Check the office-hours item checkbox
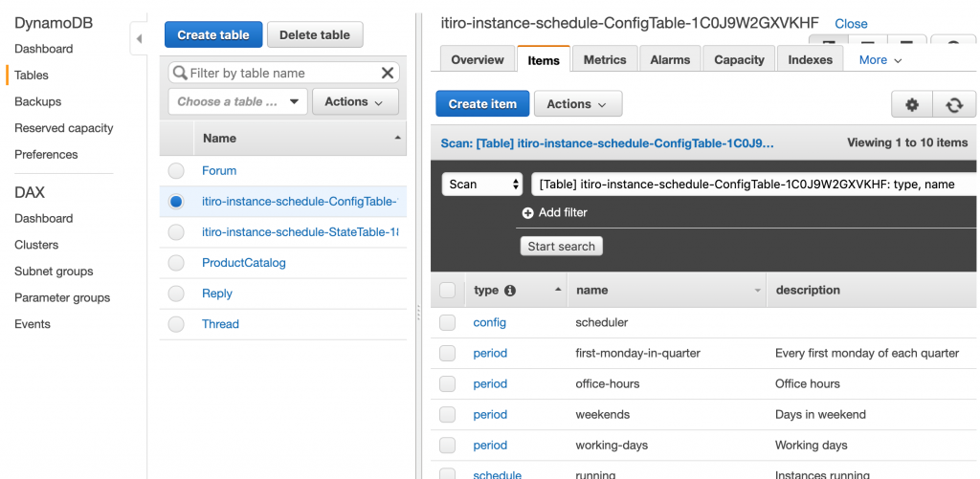 pyautogui.click(x=447, y=384)
